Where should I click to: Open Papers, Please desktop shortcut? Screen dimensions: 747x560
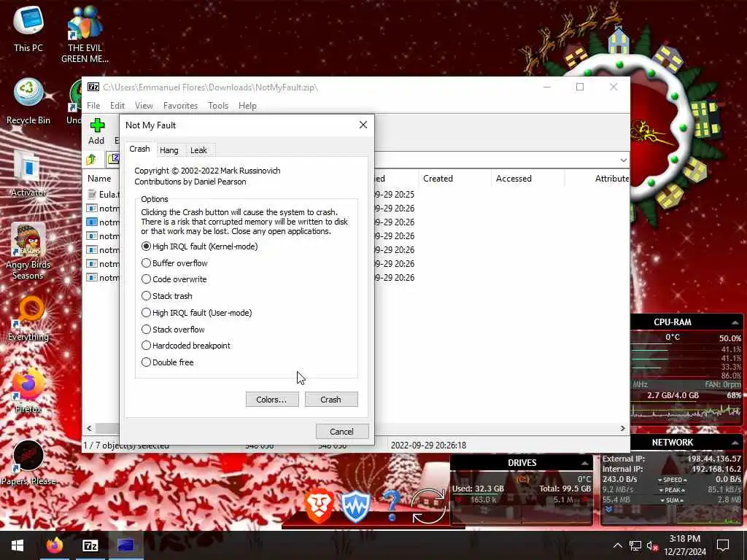(28, 463)
